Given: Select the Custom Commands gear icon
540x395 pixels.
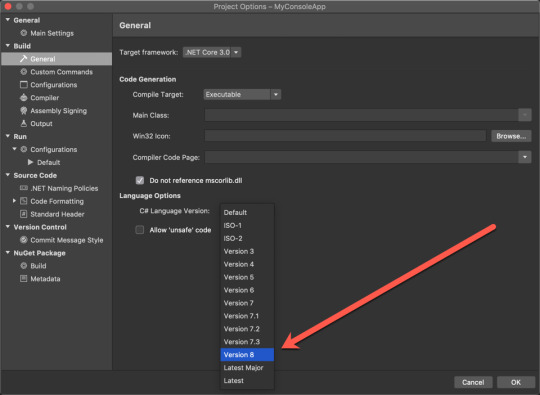Looking at the screenshot, I should click(23, 72).
